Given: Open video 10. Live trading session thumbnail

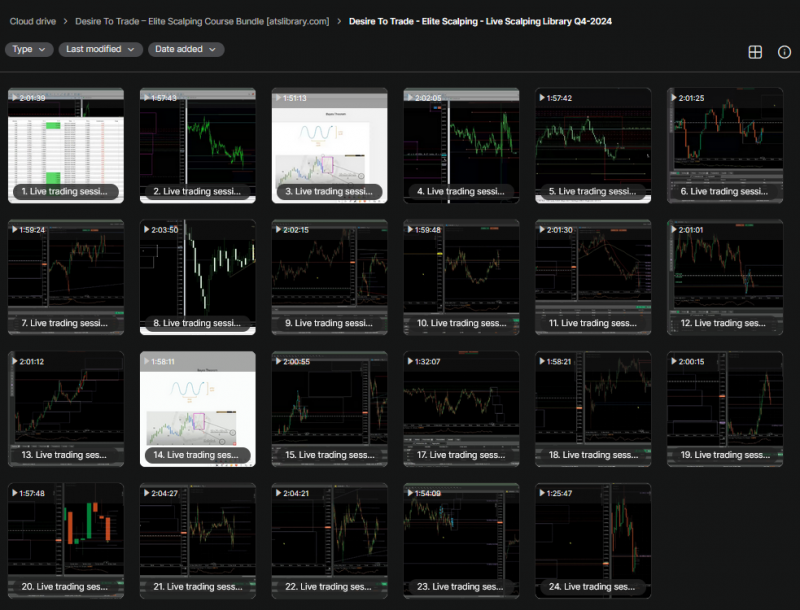Looking at the screenshot, I should pos(461,277).
